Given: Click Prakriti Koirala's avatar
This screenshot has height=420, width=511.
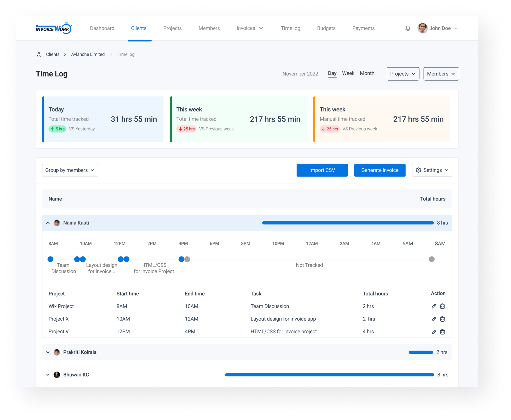Looking at the screenshot, I should pos(57,352).
